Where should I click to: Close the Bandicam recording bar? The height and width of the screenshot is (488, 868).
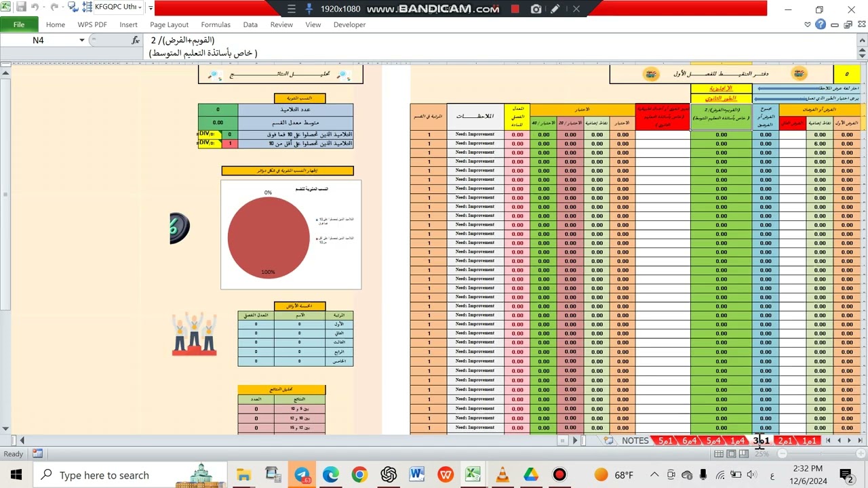576,9
